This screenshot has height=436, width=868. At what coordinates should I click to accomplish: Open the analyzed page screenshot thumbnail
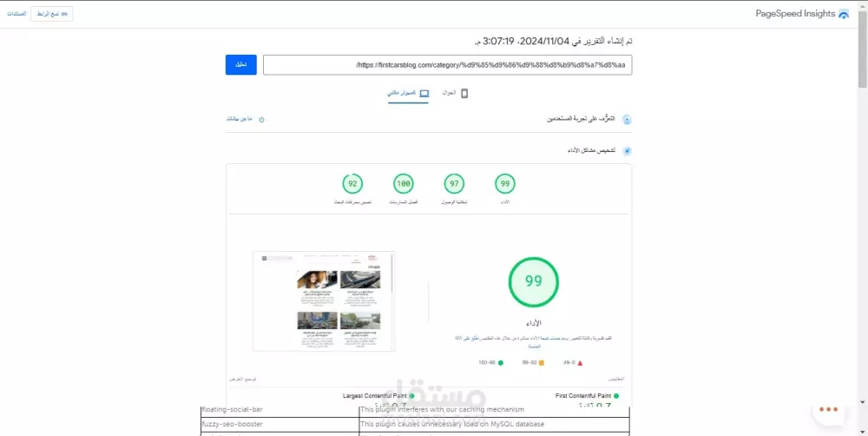tap(324, 301)
